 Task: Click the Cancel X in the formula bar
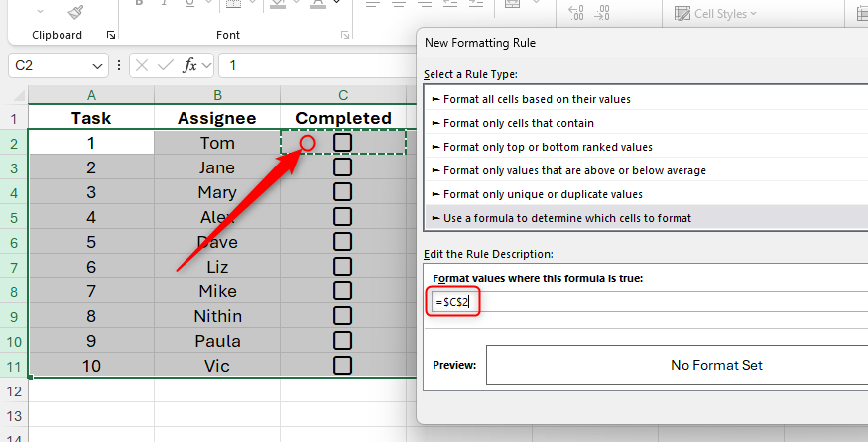click(142, 66)
